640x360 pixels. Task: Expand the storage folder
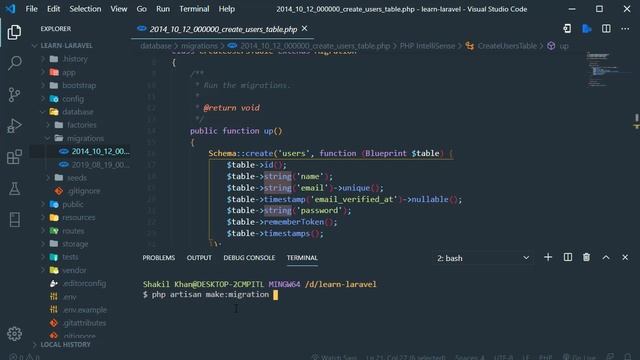tap(75, 244)
